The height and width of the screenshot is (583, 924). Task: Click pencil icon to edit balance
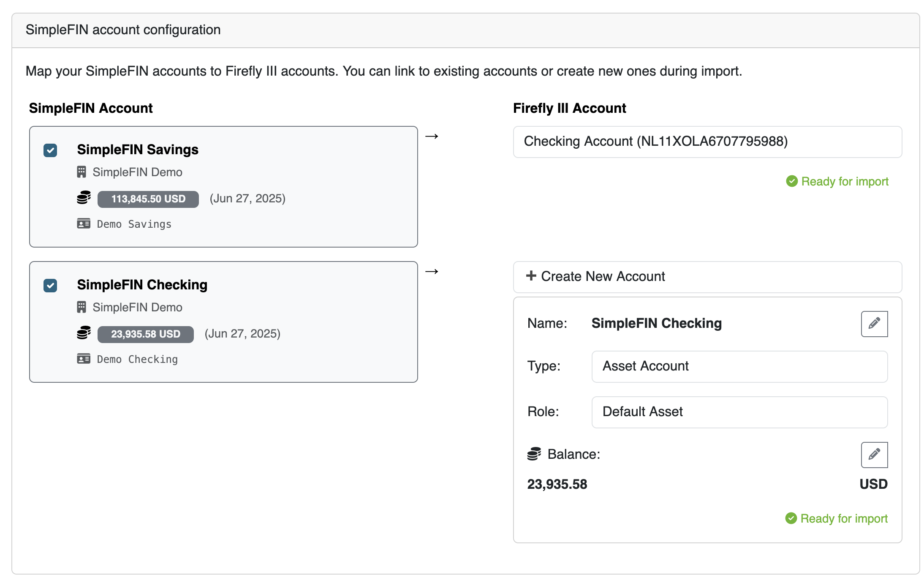tap(874, 455)
